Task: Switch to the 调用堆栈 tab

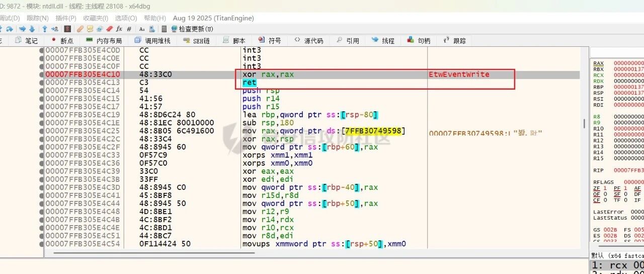Action: [152, 40]
